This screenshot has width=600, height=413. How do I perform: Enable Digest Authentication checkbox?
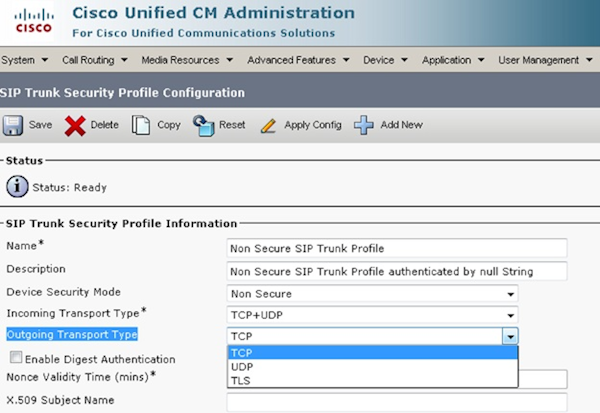(x=15, y=358)
